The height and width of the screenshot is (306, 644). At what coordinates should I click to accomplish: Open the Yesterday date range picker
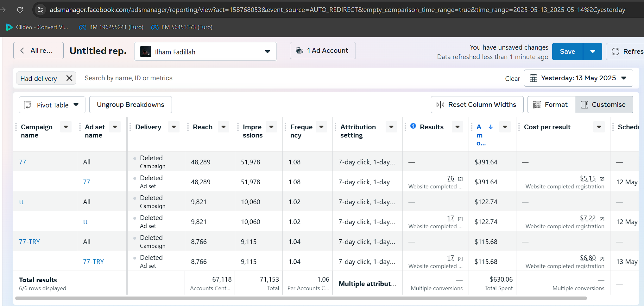(x=578, y=78)
